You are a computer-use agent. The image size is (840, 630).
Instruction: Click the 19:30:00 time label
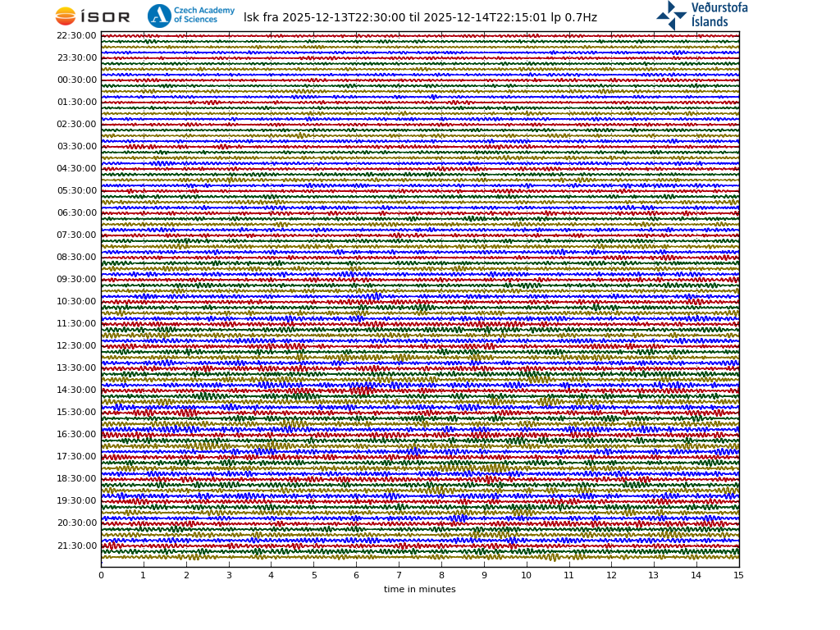[76, 501]
